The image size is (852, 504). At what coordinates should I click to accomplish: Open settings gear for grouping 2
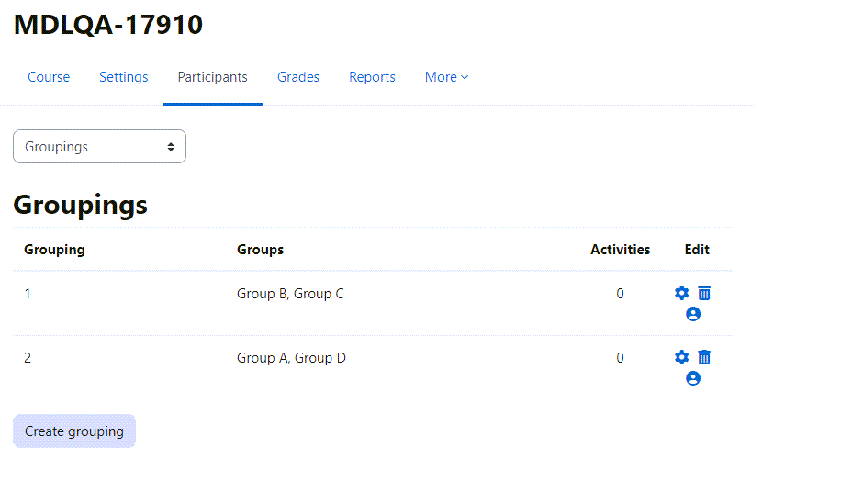(x=681, y=357)
